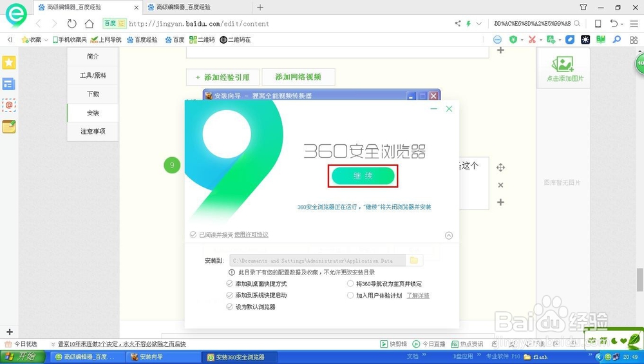Click the browser home icon
Screen dimensions: 644x364
89,24
